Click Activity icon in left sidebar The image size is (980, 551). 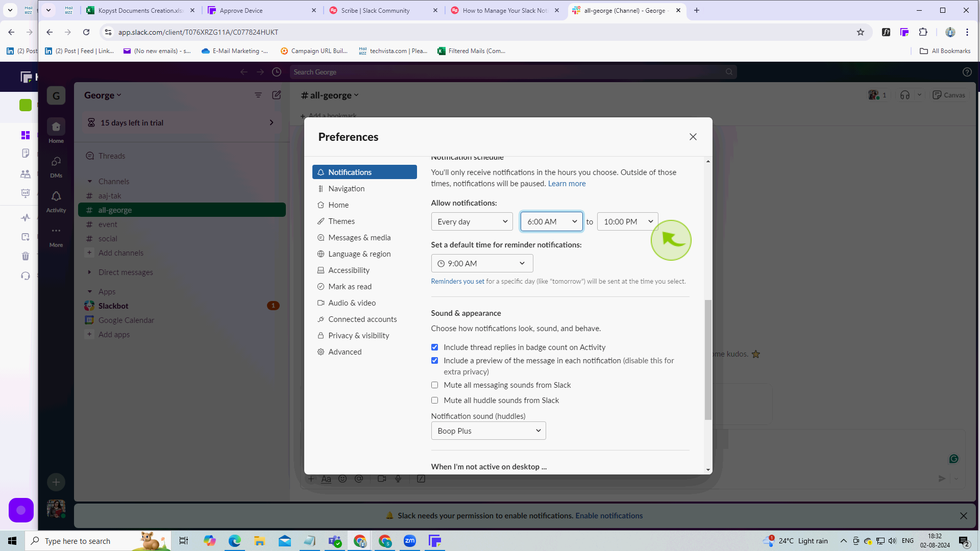coord(56,197)
